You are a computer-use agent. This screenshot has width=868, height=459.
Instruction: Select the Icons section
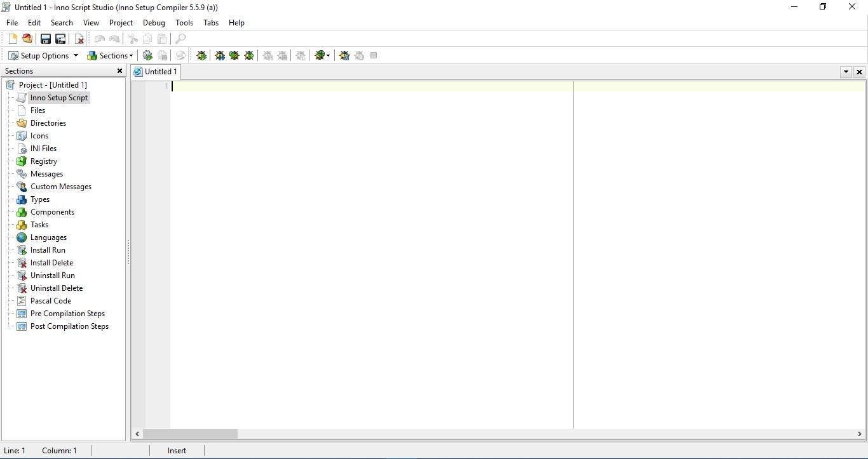pyautogui.click(x=39, y=135)
